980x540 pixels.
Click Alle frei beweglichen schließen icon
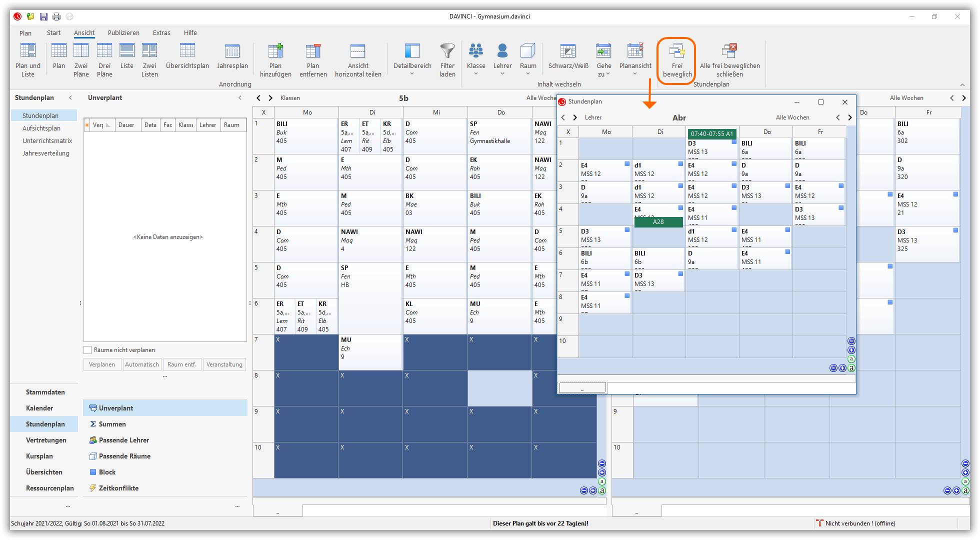[729, 51]
